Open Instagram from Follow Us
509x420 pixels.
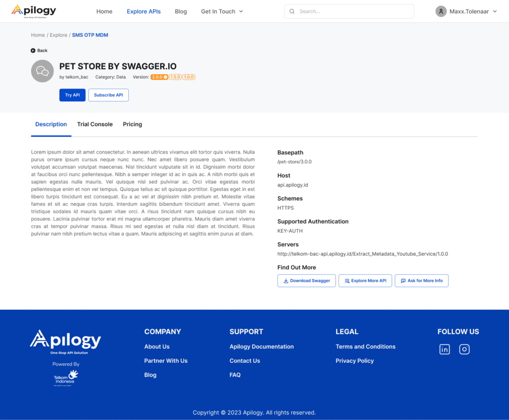point(464,349)
